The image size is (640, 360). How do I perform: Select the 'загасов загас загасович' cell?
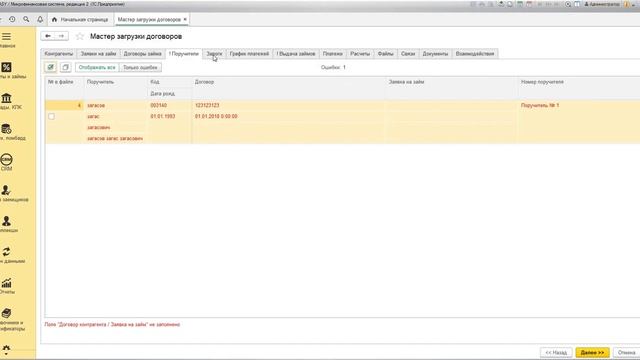(115, 139)
